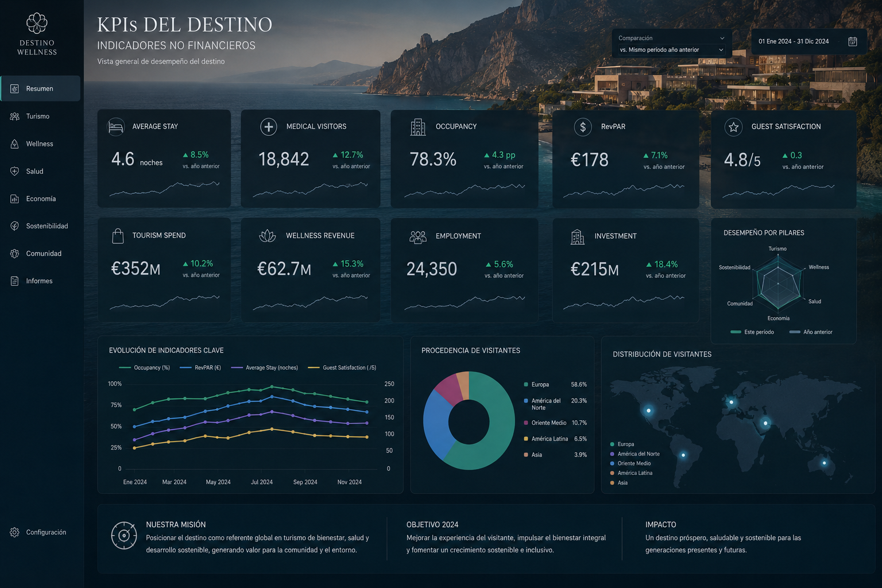This screenshot has height=588, width=882.
Task: Click the Desempeño por Pilares radar chart
Action: point(778,284)
